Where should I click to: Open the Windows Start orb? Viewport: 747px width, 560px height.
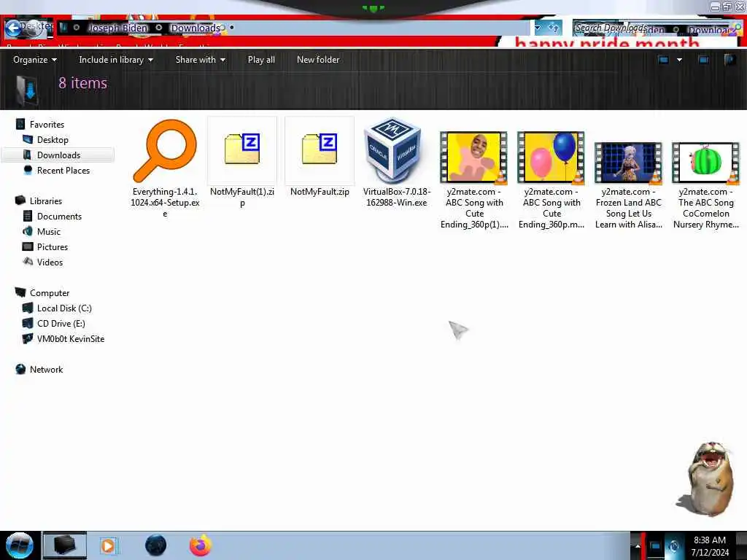tap(19, 545)
